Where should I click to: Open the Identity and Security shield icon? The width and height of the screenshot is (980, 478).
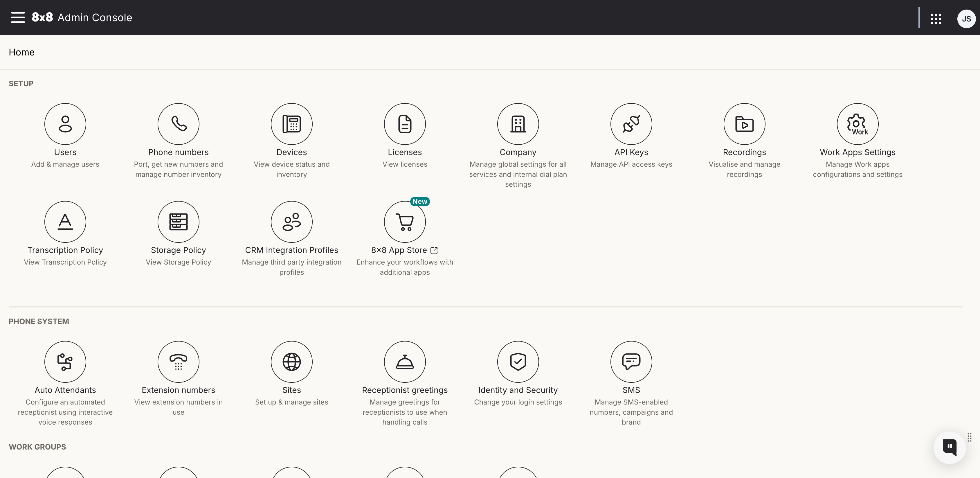tap(518, 362)
